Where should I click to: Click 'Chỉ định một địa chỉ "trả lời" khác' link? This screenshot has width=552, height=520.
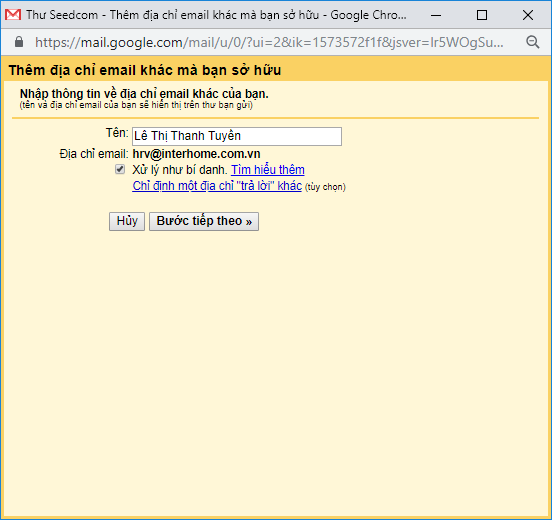217,186
